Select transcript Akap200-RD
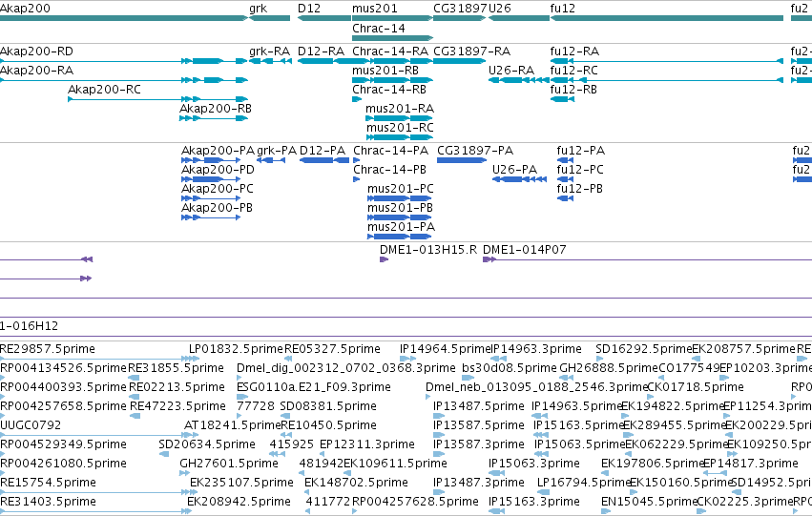Screen dimensions: 812x516 (x=36, y=52)
